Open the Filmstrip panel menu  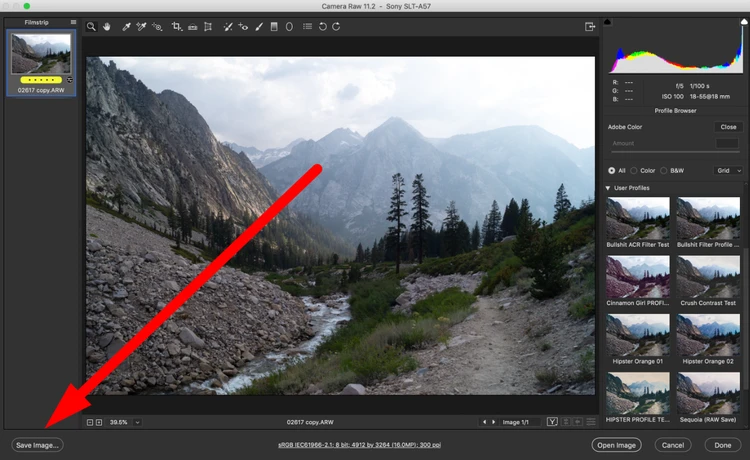[x=73, y=21]
